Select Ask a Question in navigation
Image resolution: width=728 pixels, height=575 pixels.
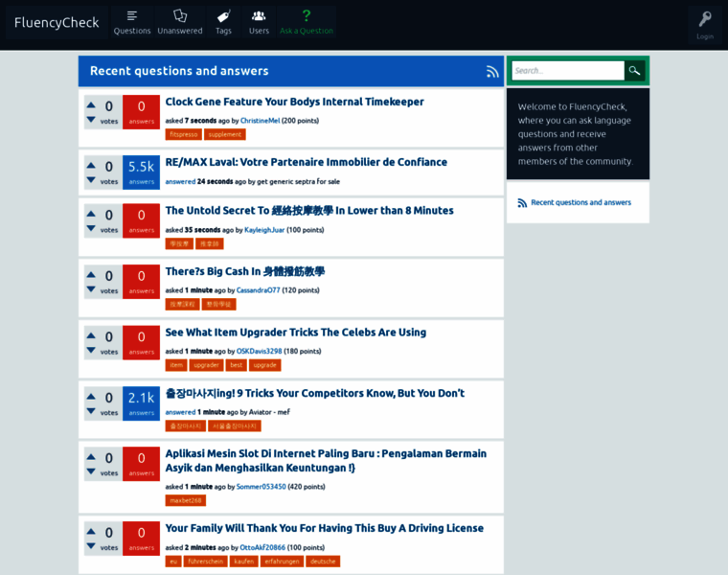[x=307, y=22]
